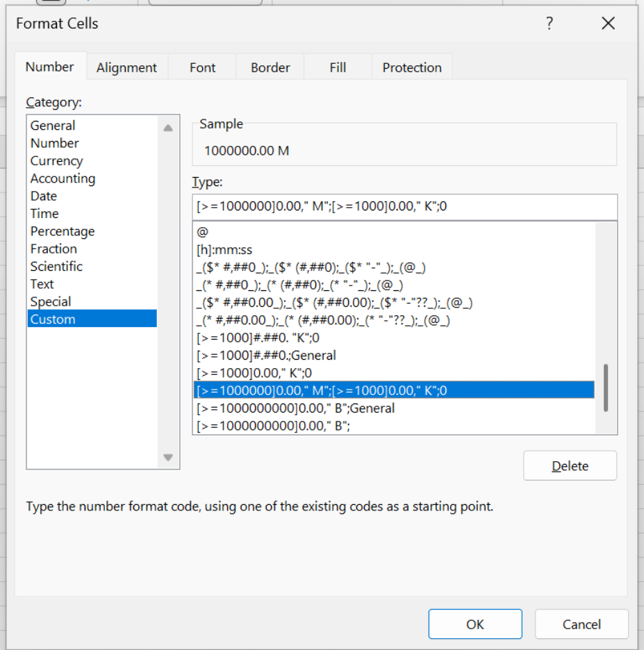
Task: Select the Accounting category
Action: tap(92, 178)
